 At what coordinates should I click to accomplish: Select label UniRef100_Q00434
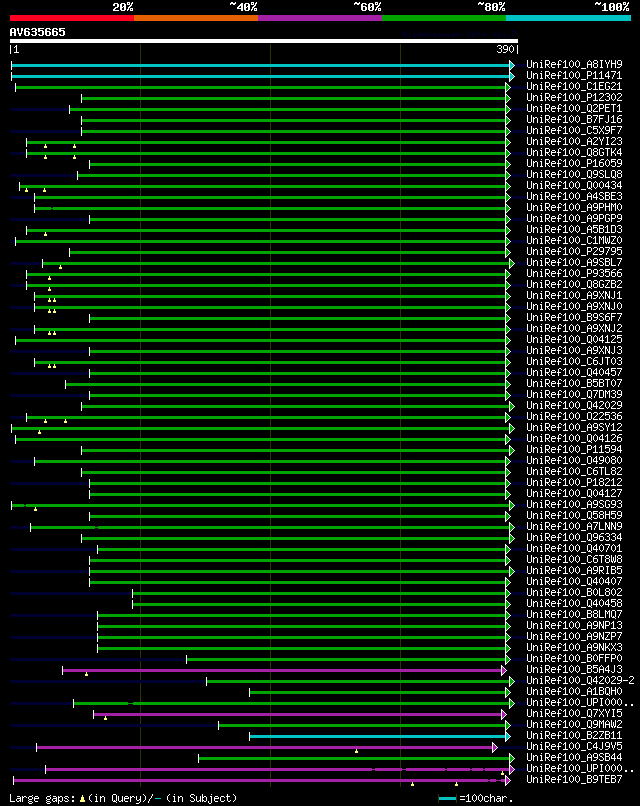coord(574,186)
